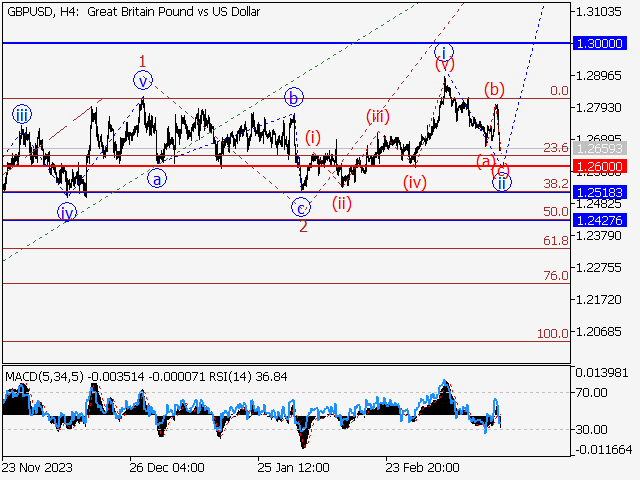640x480 pixels.
Task: Select the 23 Nov 2023 date label
Action: click(37, 467)
